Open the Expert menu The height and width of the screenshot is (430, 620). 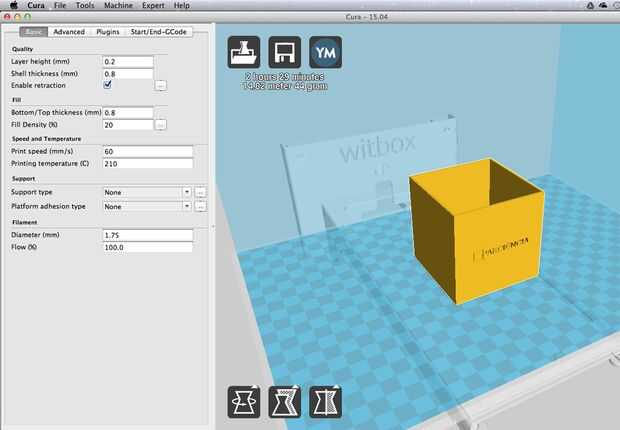[153, 5]
